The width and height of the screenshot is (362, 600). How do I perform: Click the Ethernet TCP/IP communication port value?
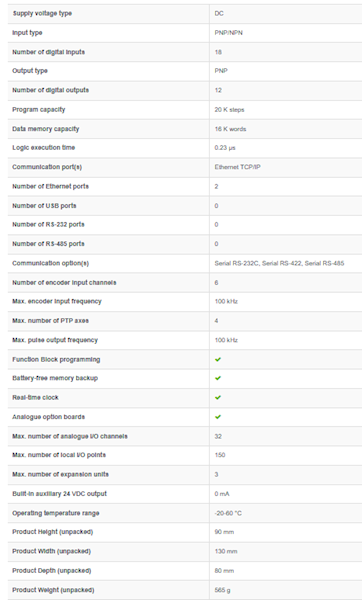(237, 167)
